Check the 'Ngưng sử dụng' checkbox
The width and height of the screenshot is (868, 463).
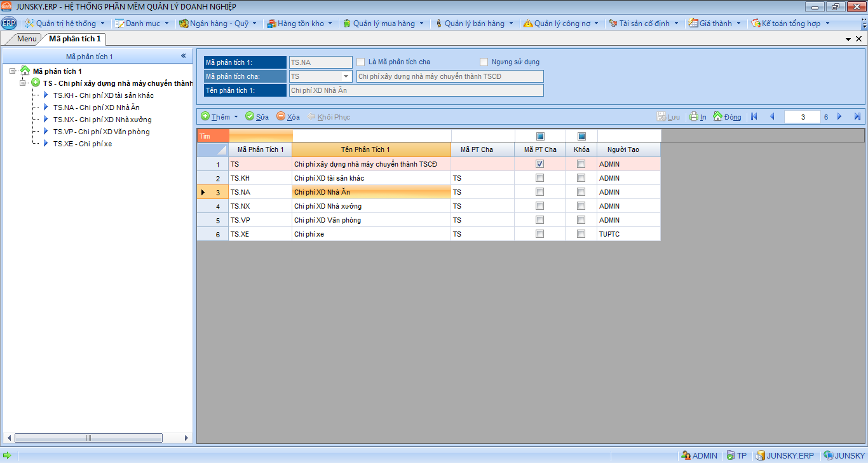pos(484,62)
